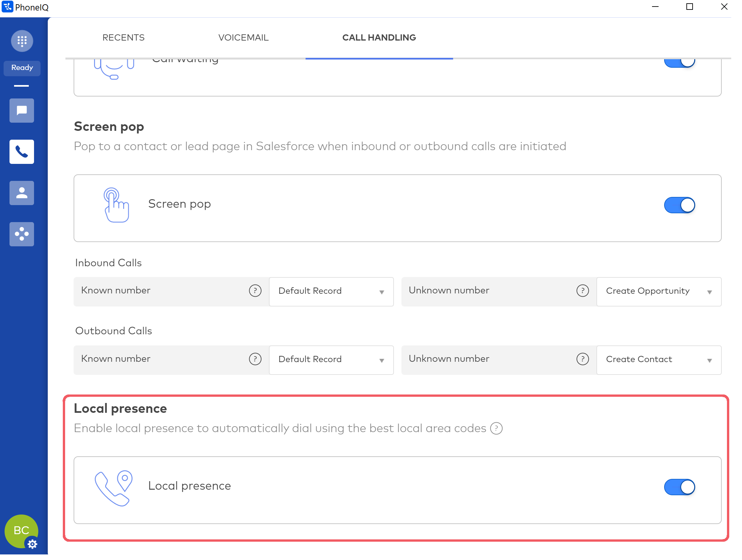Turn off the Local presence toggle
742x560 pixels.
[679, 487]
